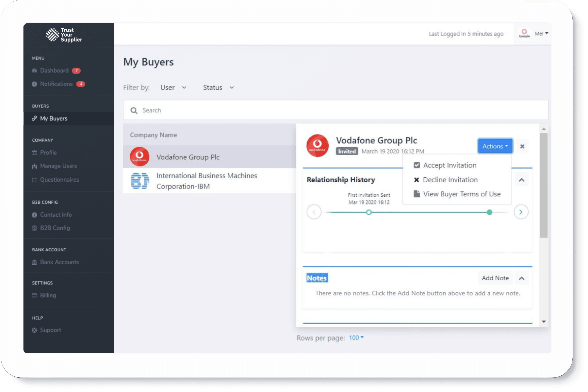
Task: Click the IBM logo in buyers list
Action: (x=140, y=181)
